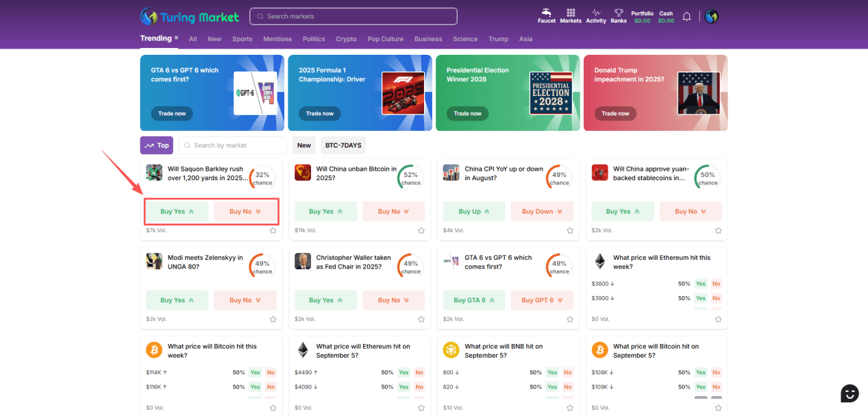The image size is (868, 416).
Task: Click Buy GPT 6 button
Action: [x=542, y=300]
